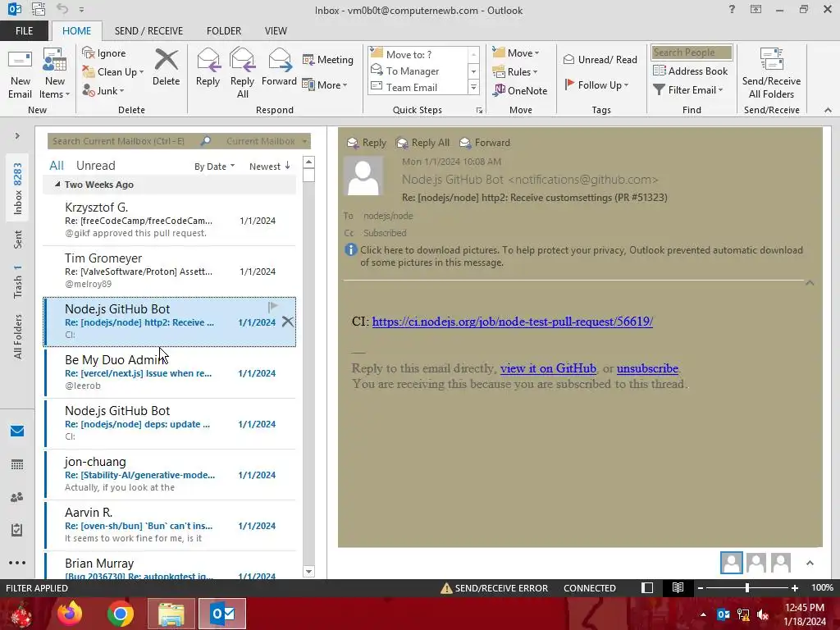
Task: Create a New Email
Action: pyautogui.click(x=20, y=74)
